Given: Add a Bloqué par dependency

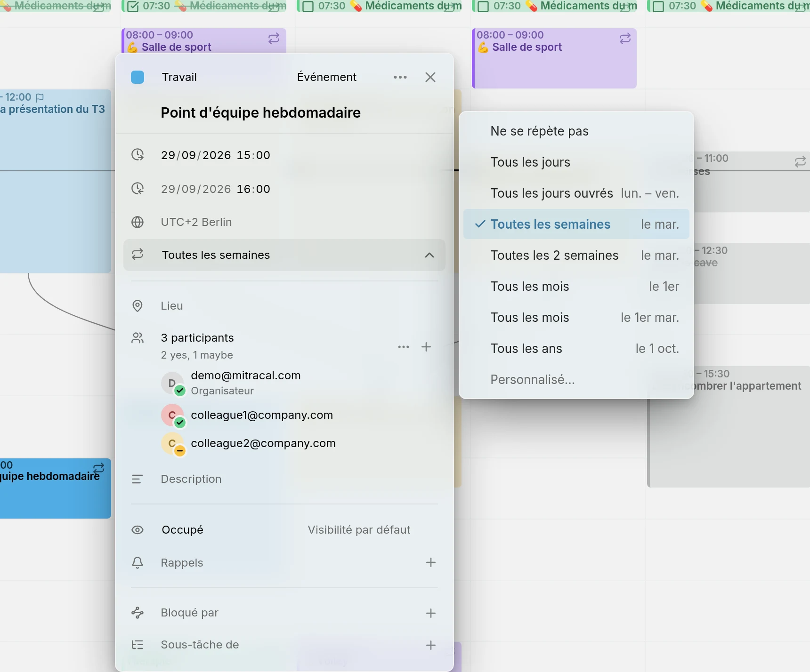Looking at the screenshot, I should [431, 613].
